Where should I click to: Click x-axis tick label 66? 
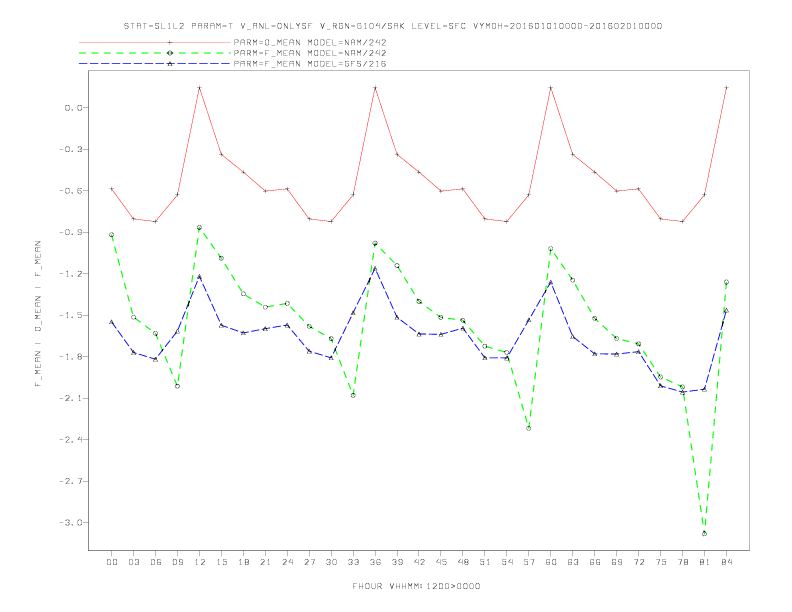pyautogui.click(x=595, y=562)
